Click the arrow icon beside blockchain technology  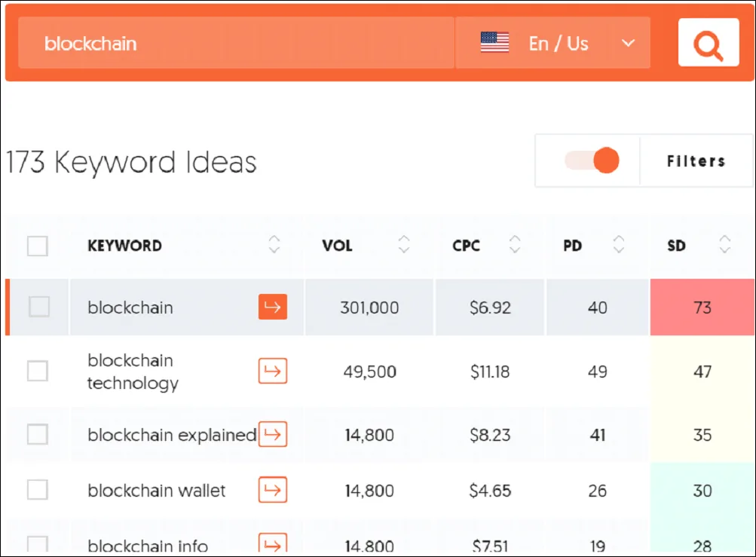(271, 370)
